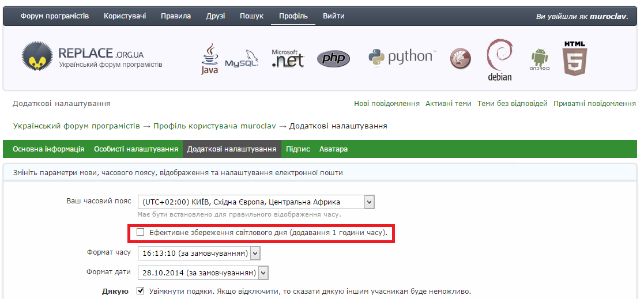The height and width of the screenshot is (299, 644).
Task: Enable daylight saving time checkbox
Action: coord(141,233)
